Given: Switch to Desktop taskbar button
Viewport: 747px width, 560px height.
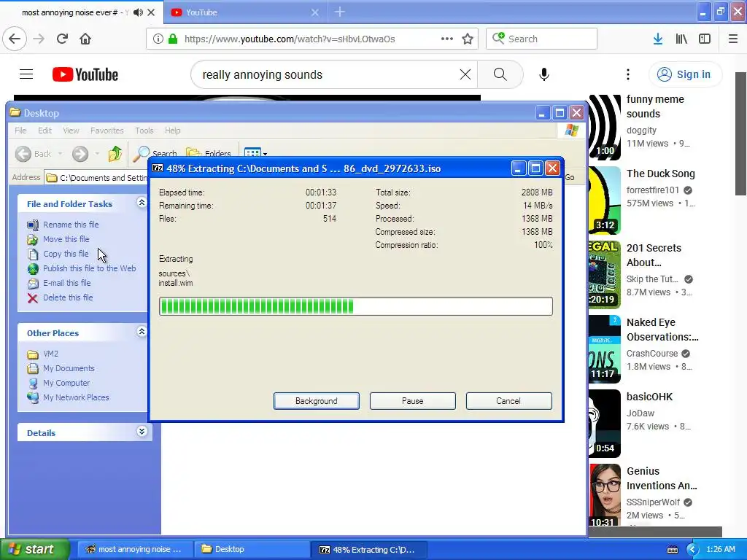Looking at the screenshot, I should tap(252, 549).
